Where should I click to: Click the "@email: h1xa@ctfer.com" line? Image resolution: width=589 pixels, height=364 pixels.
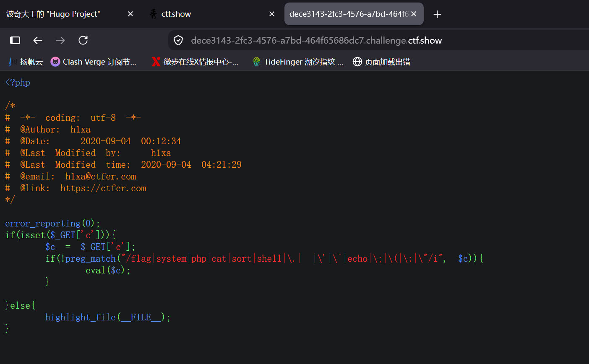(70, 177)
